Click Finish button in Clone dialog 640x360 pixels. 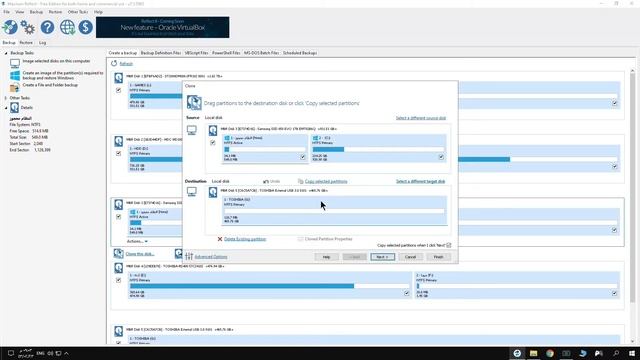click(x=438, y=257)
